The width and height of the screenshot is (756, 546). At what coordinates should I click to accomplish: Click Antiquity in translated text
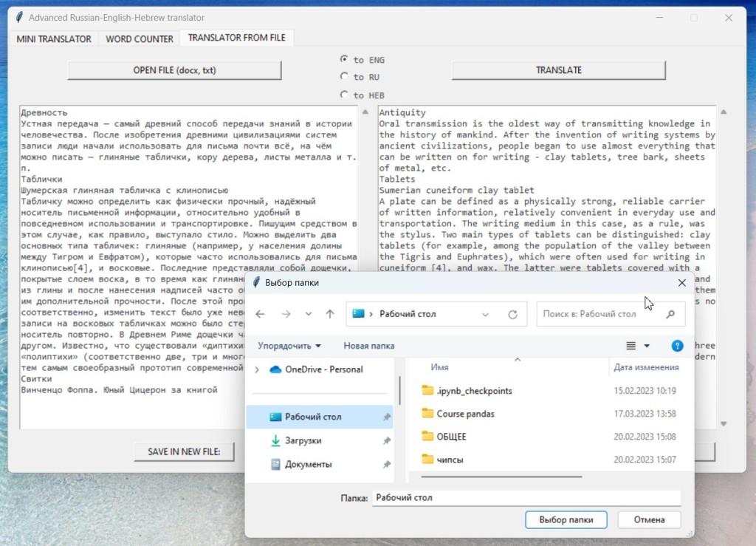pyautogui.click(x=402, y=112)
